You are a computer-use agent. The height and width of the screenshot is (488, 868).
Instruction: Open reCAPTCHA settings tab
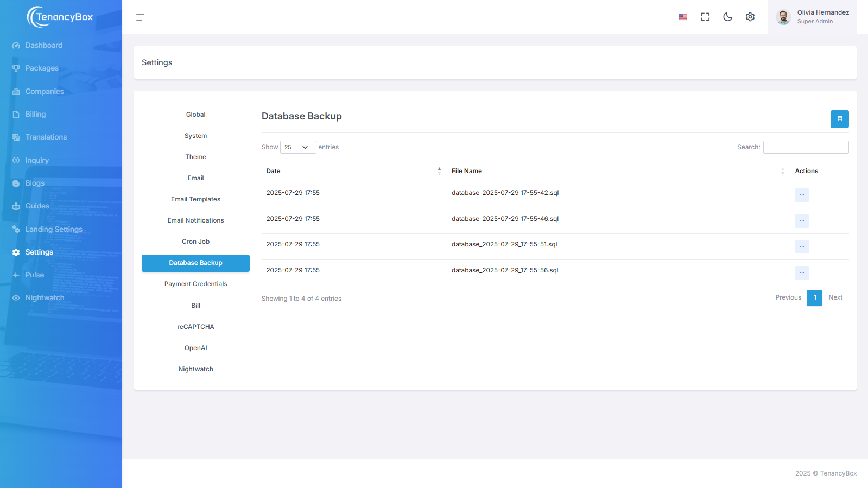(x=195, y=327)
